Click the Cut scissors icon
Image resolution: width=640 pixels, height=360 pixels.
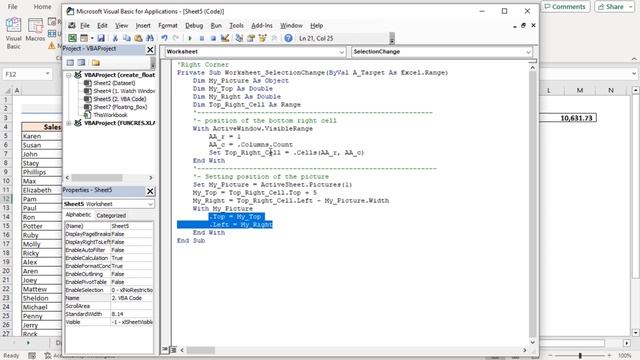115,38
